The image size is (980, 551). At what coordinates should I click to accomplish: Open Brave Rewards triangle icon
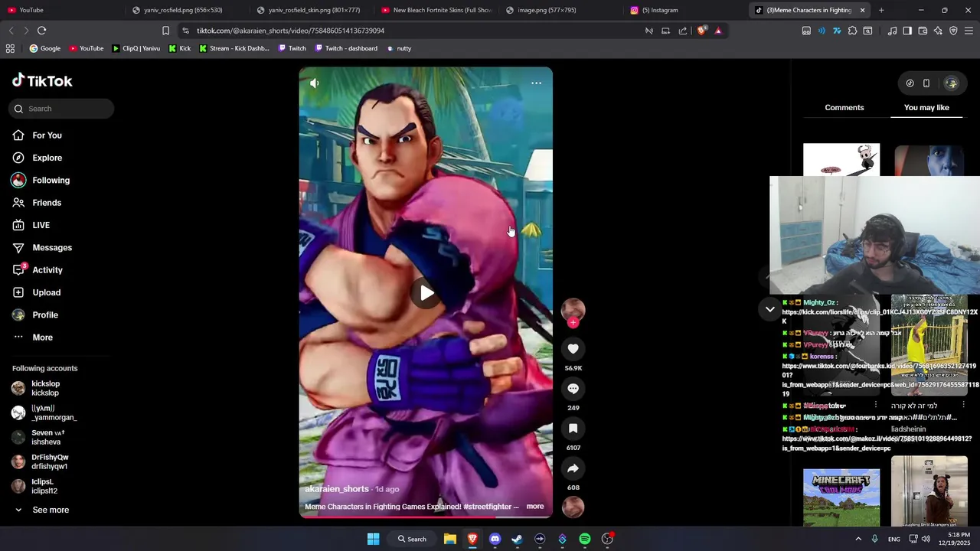(718, 31)
